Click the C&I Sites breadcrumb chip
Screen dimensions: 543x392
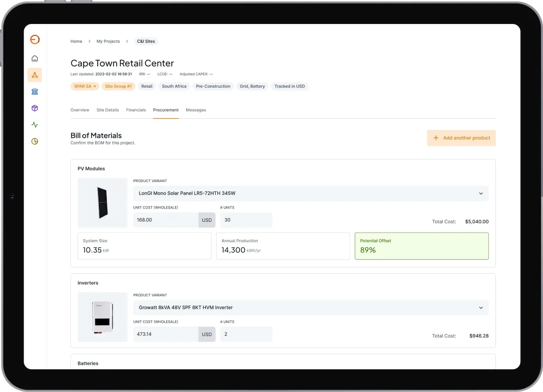point(146,41)
